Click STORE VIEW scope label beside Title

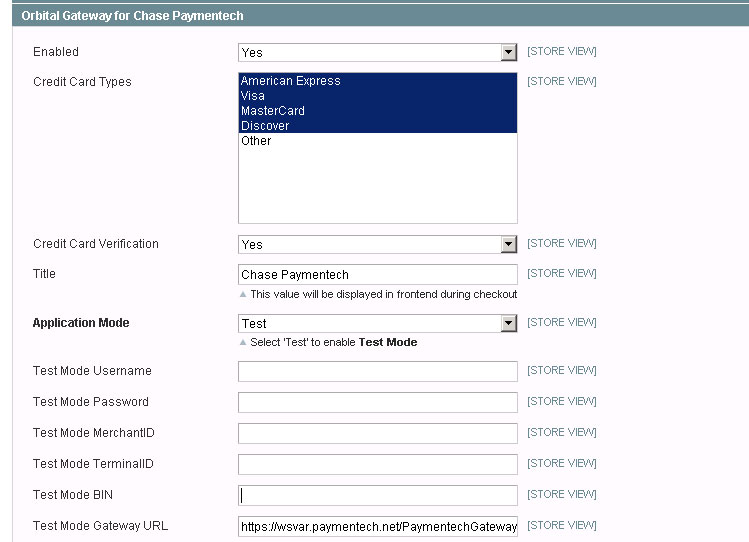[x=562, y=273]
